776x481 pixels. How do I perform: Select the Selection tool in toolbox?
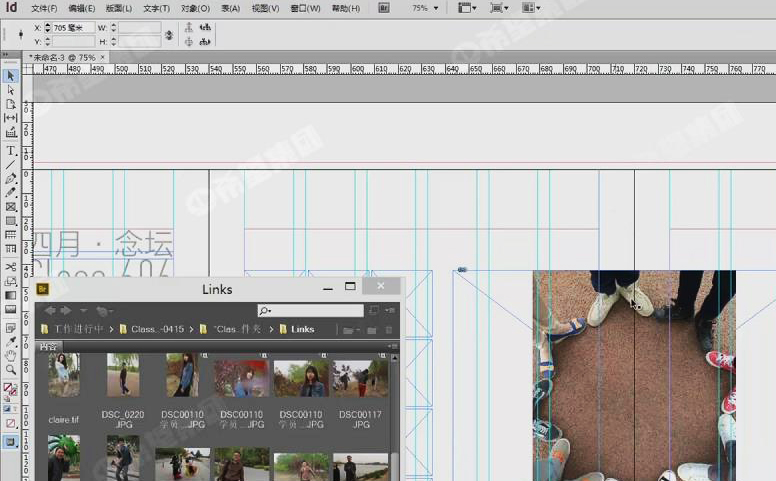11,75
